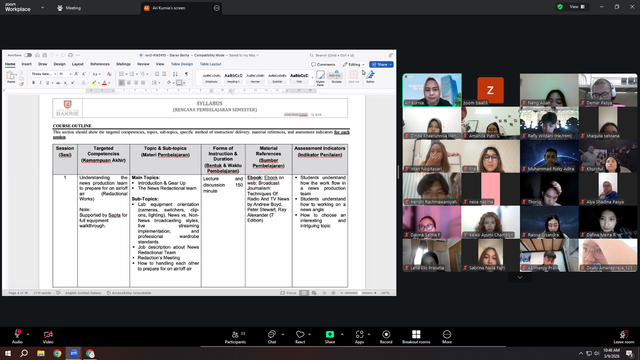Expand the audio options arrow beside Audio
Screen dimensions: 640x360
(x=28, y=334)
